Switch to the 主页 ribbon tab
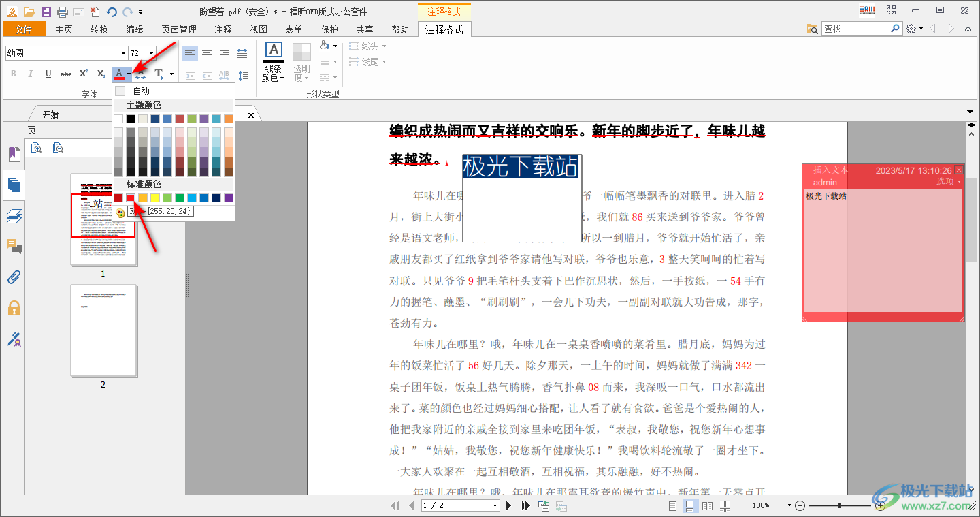980x517 pixels. (x=64, y=29)
